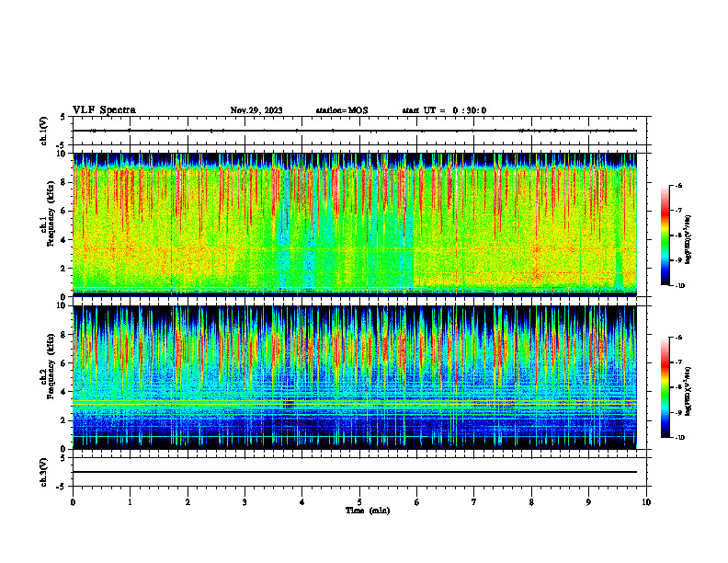The image size is (728, 563).
Task: Click the ch.3 voltage waveform trace
Action: tap(355, 472)
